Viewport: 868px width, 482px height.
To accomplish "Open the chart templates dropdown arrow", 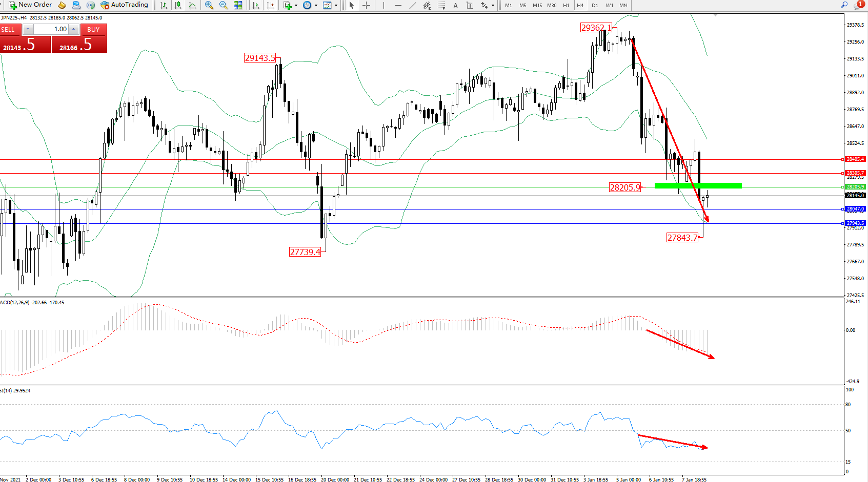I will point(336,6).
